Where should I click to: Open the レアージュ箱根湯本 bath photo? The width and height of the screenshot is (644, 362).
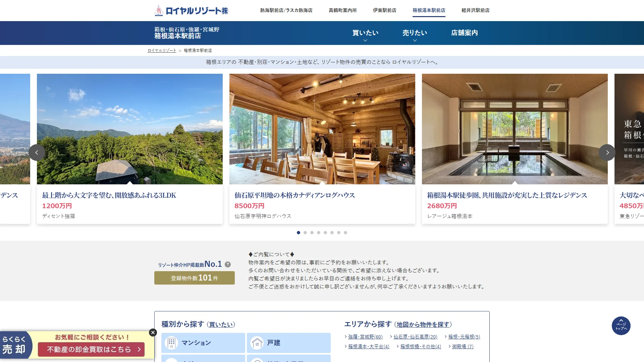tap(515, 129)
